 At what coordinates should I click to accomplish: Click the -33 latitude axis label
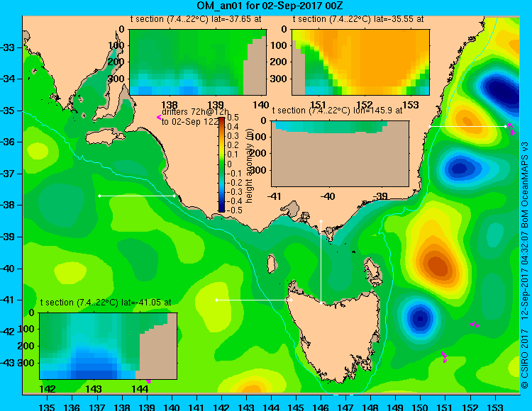(7, 47)
